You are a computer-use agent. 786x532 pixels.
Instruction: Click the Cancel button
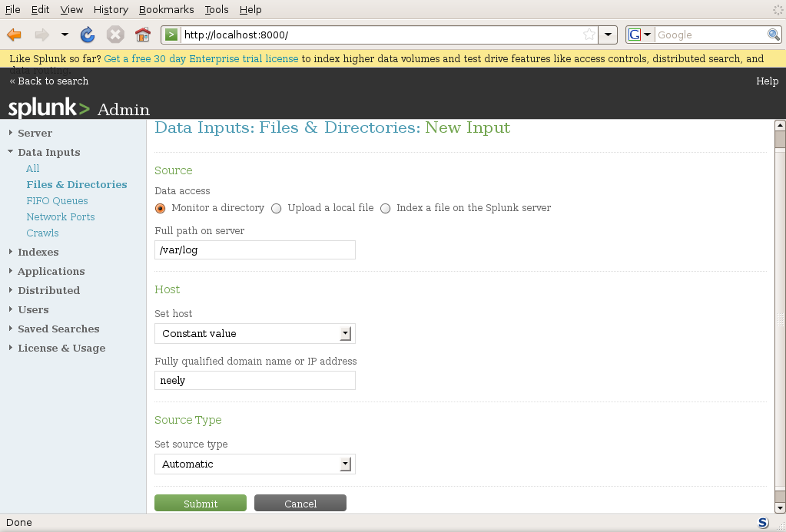click(300, 504)
